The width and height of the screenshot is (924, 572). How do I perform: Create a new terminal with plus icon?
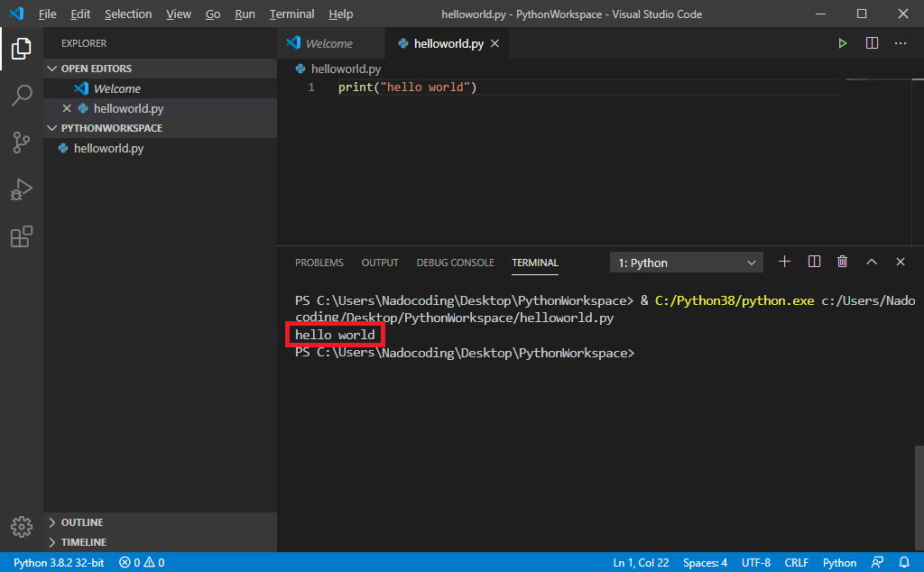(x=784, y=262)
